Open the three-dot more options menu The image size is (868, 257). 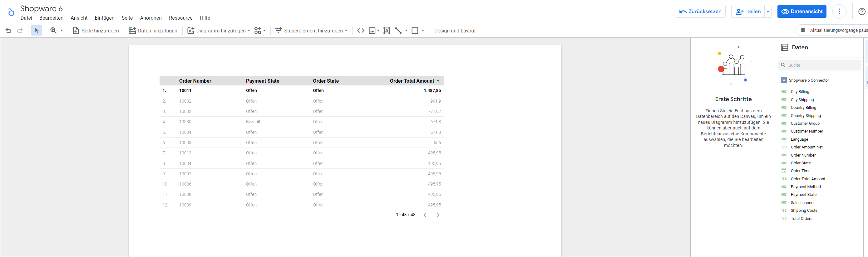coord(839,12)
